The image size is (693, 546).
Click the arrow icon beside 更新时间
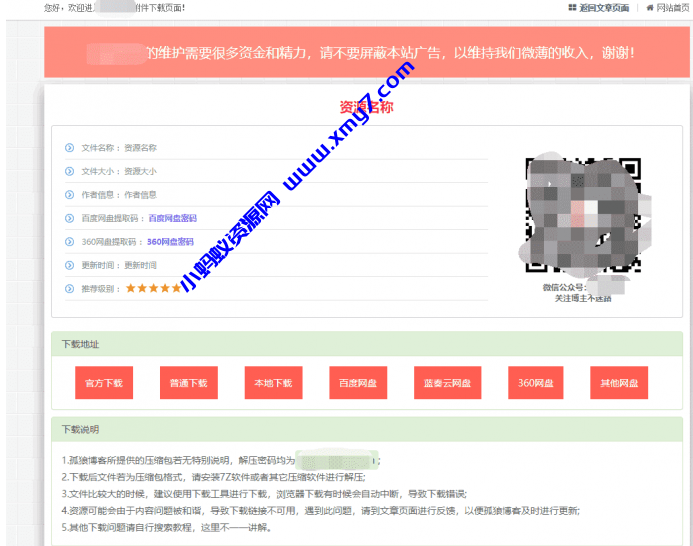click(69, 265)
